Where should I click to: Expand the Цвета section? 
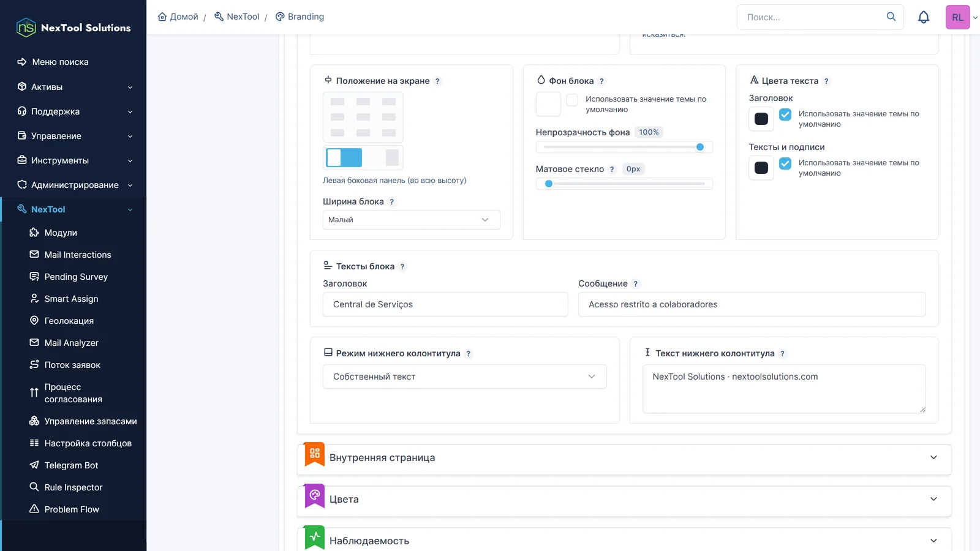click(624, 500)
